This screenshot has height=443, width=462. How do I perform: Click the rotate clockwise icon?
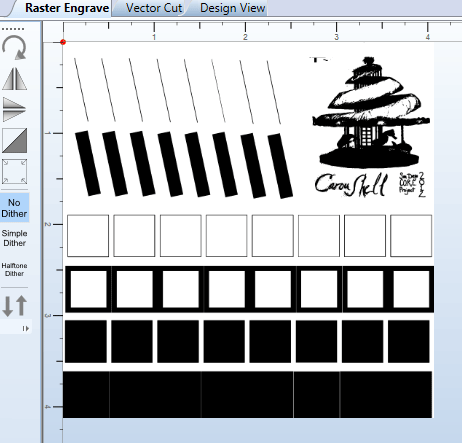(14, 47)
